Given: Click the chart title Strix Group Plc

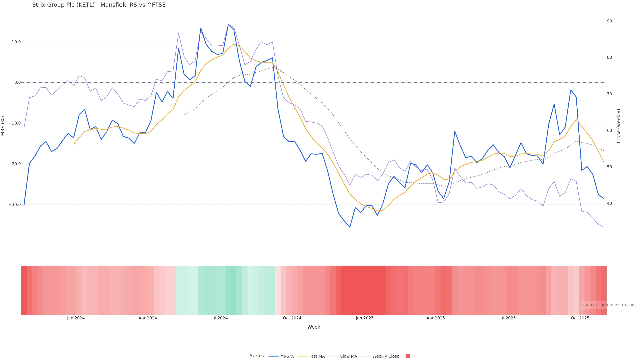Looking at the screenshot, I should click(99, 5).
